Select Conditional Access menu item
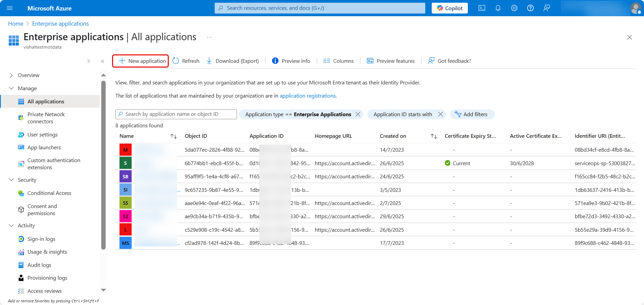Screen dimensions: 644x305 pos(49,193)
